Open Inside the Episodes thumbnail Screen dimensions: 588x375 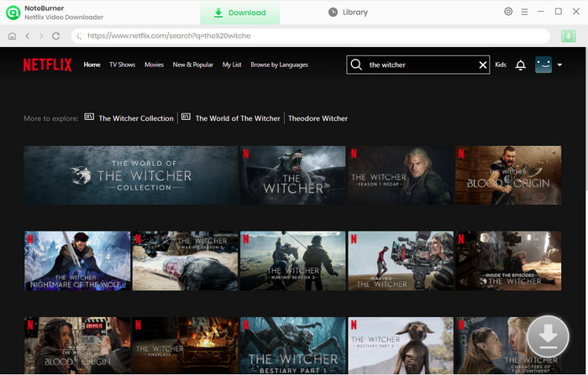[x=508, y=261]
